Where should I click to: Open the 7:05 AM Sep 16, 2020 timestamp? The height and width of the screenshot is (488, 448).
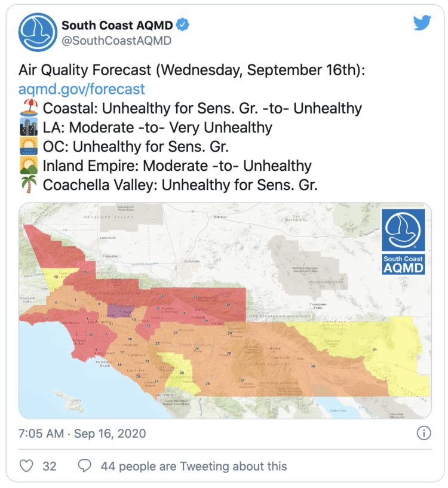(82, 434)
